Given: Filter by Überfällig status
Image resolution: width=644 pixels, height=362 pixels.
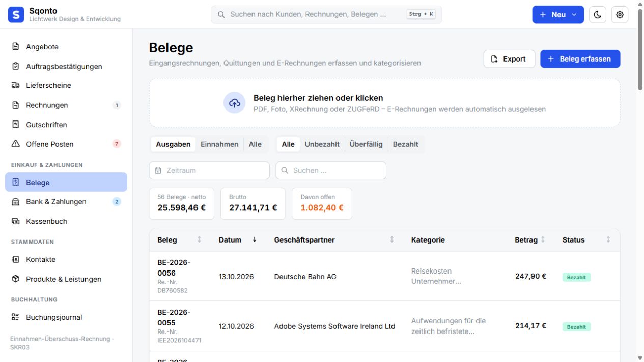Looking at the screenshot, I should (366, 144).
